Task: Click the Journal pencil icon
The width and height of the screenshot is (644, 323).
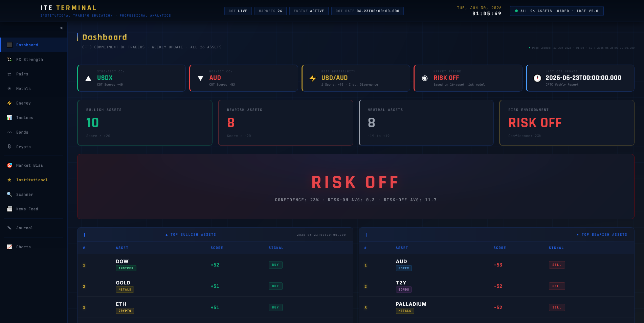Action: click(x=9, y=228)
